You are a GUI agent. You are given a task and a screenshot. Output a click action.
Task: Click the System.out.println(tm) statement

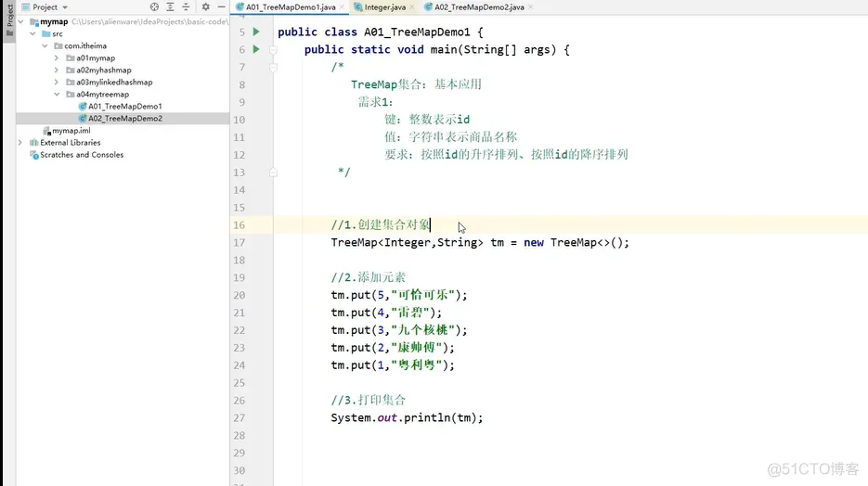[407, 418]
